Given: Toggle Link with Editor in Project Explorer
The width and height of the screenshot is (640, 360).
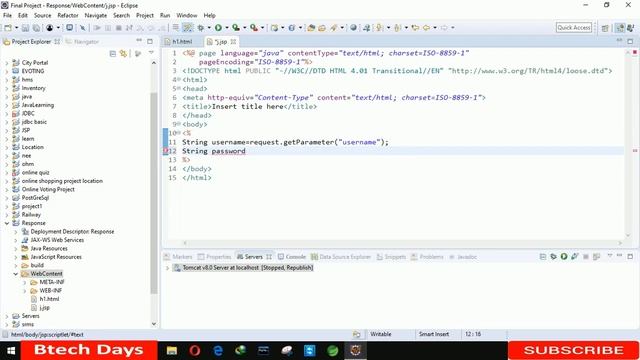Looking at the screenshot, I should click(x=123, y=53).
